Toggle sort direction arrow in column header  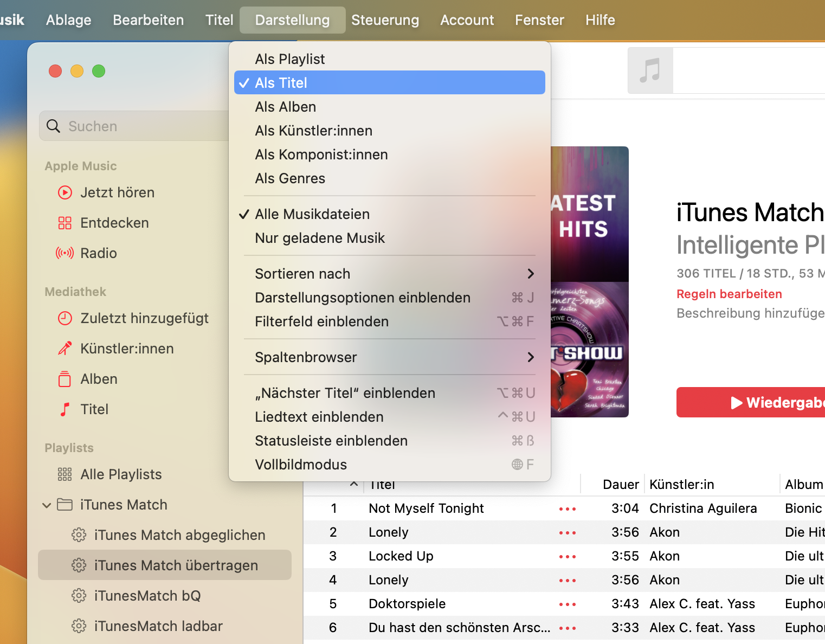pyautogui.click(x=354, y=484)
